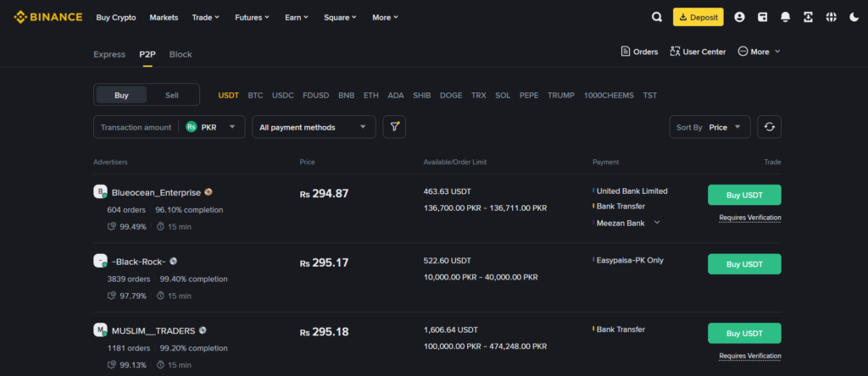Open Blueocean_Enterprise advertiser name

(156, 192)
